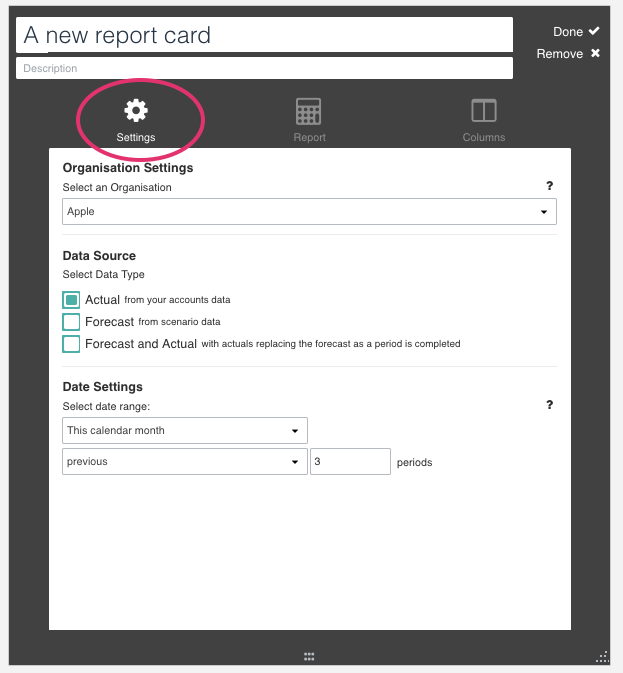Click the Done checkmark icon
Screen dimensions: 623x673
[594, 31]
